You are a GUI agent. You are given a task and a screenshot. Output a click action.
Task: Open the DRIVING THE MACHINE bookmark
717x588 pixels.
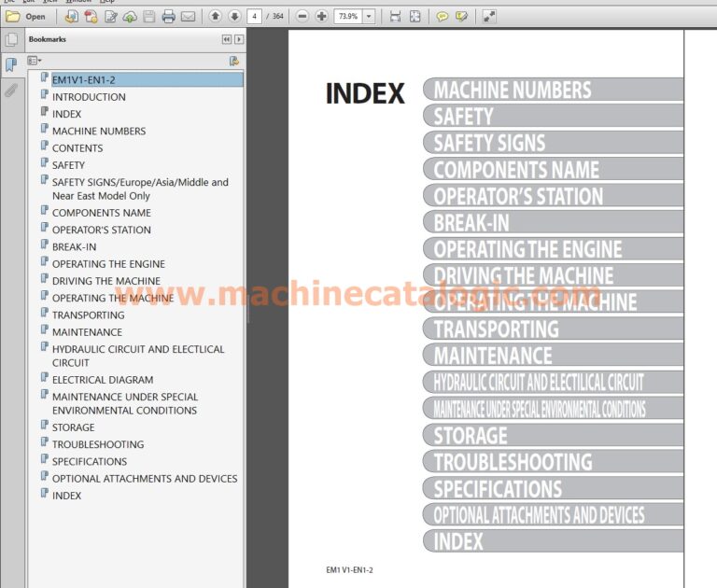(106, 281)
